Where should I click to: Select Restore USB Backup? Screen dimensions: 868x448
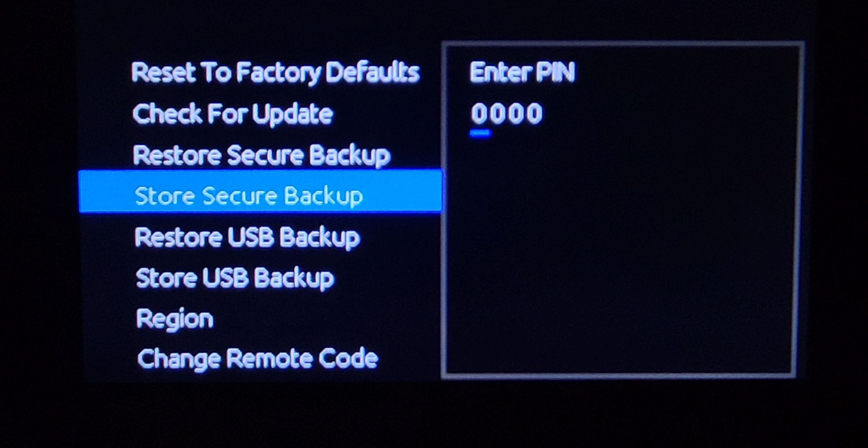247,237
